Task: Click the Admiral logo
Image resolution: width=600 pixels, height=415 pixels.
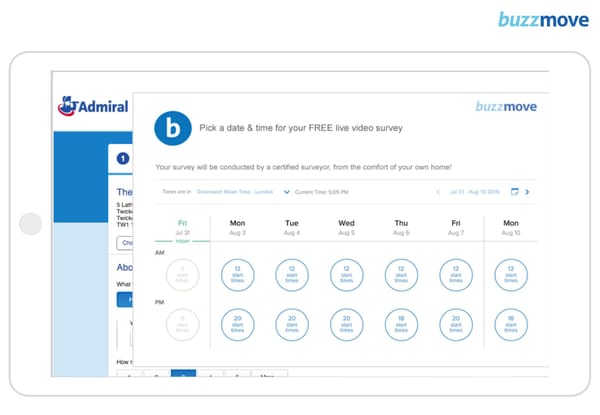Action: (x=94, y=105)
